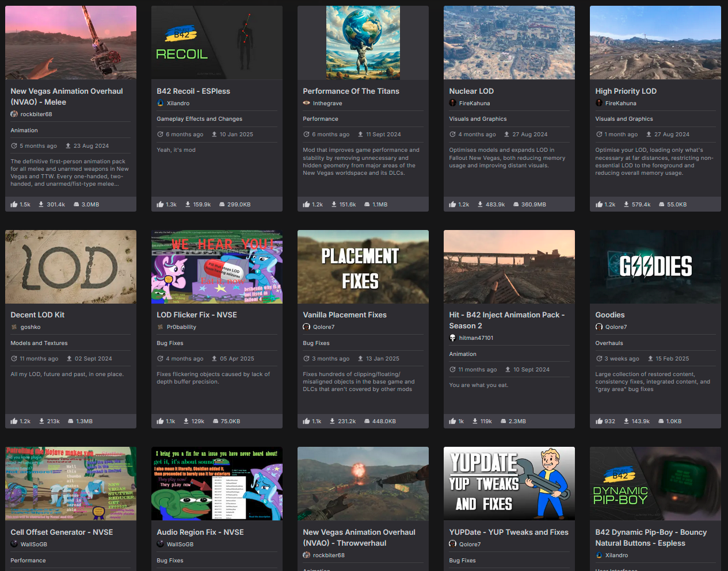Screen dimensions: 728x571
Task: Open the Cell Offset Generator - NVSE title
Action: (62, 532)
